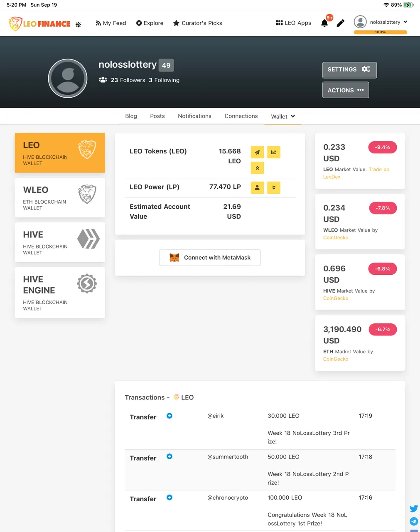Switch to the Blog tab

pyautogui.click(x=131, y=116)
